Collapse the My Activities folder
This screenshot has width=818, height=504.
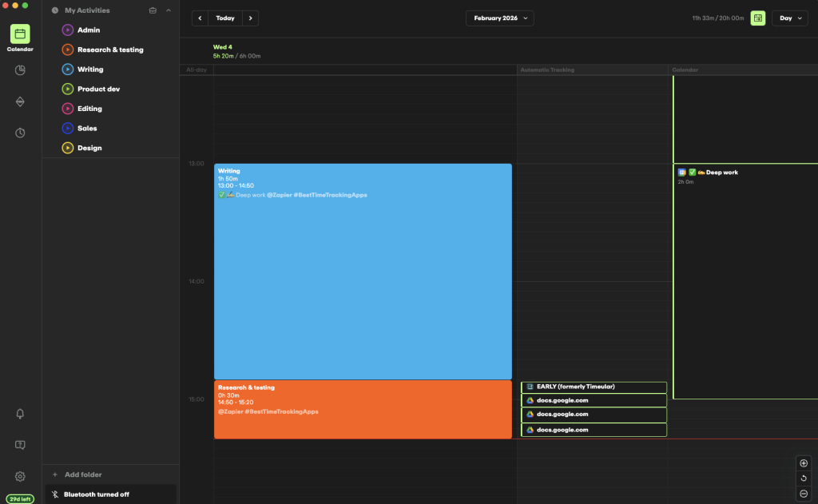click(168, 11)
